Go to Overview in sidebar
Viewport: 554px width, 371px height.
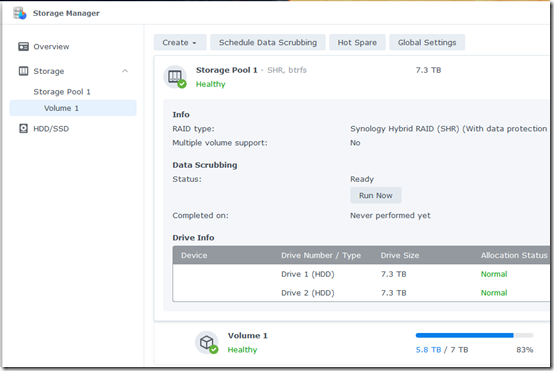point(51,47)
